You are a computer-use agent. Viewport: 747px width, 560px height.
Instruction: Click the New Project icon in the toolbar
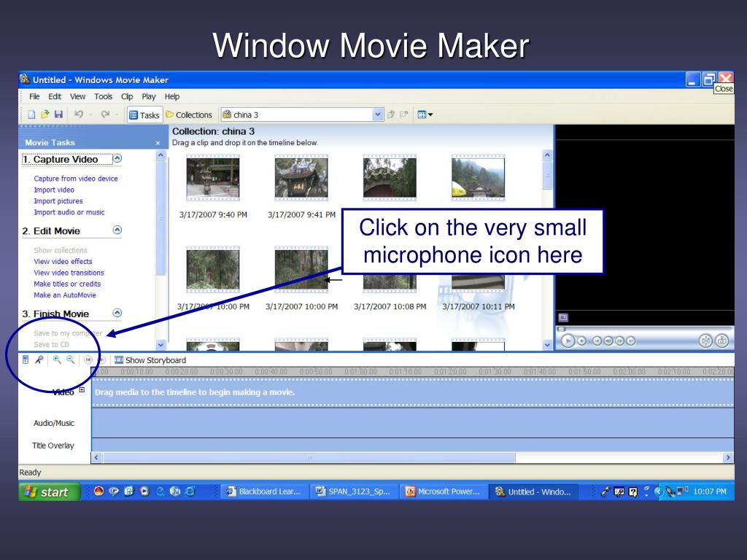[31, 114]
